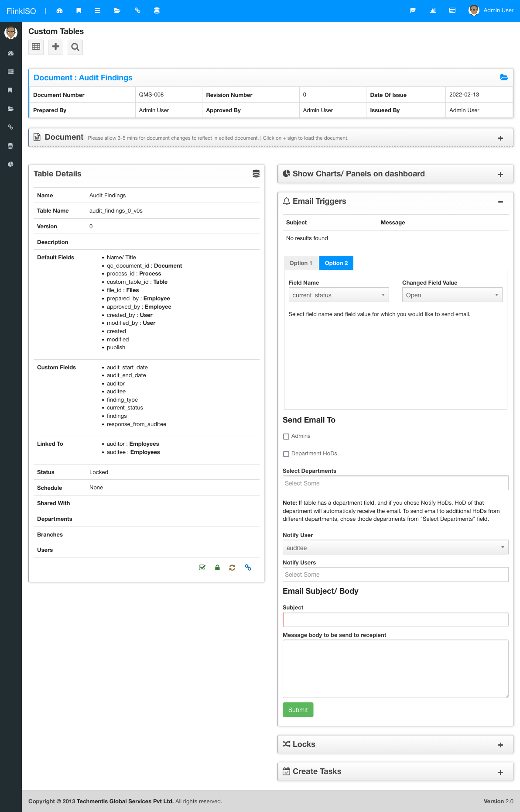The image size is (520, 812).
Task: Click the plus icon to add custom table
Action: click(x=55, y=47)
